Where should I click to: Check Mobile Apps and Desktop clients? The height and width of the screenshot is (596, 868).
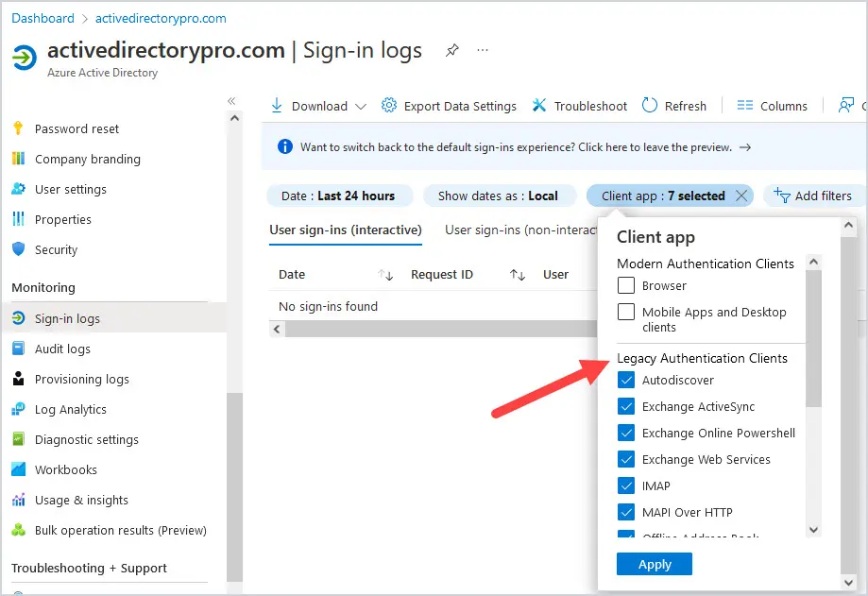[x=626, y=312]
